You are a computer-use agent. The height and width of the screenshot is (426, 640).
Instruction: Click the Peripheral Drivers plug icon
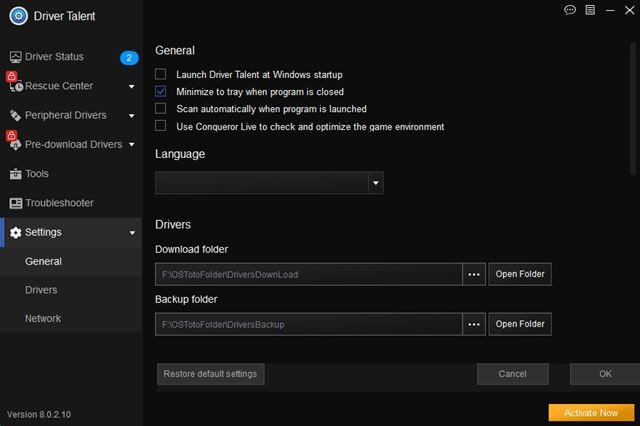[16, 115]
